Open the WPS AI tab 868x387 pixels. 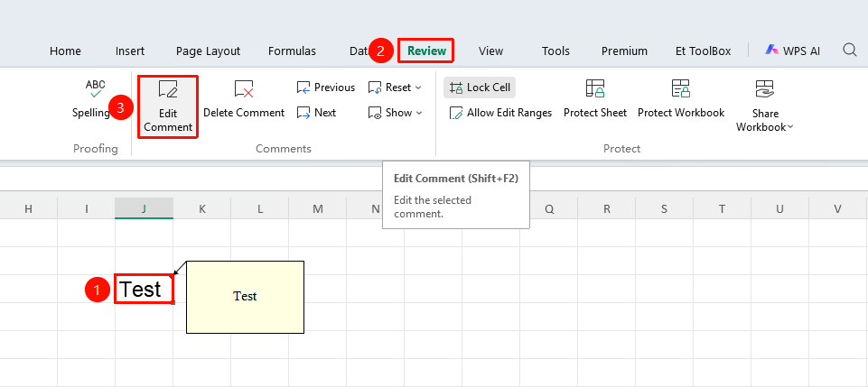pyautogui.click(x=793, y=51)
